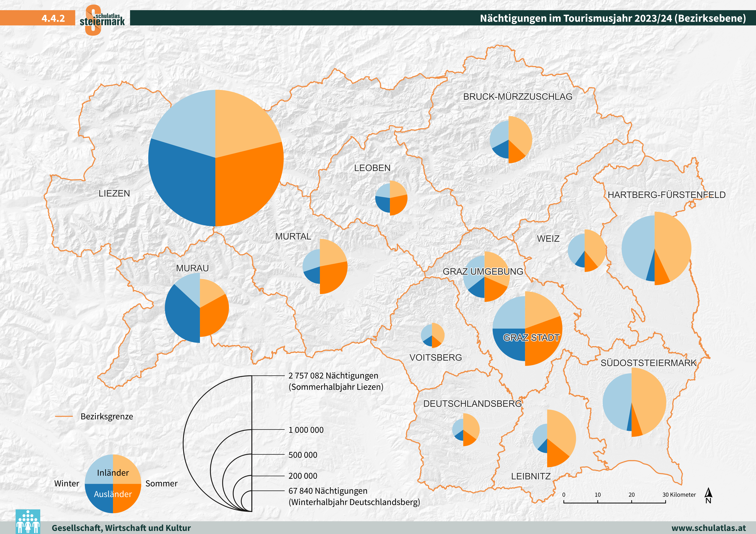The image size is (756, 534).
Task: Click the orange 4.4.2 section number
Action: [x=53, y=18]
